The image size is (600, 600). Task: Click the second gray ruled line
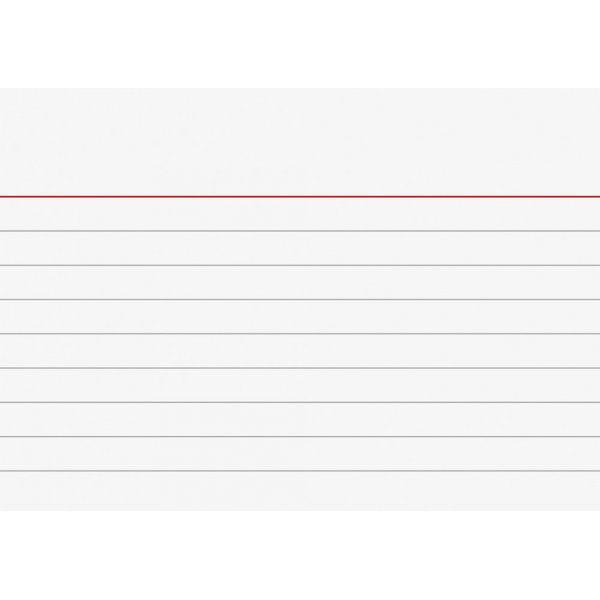point(300,265)
